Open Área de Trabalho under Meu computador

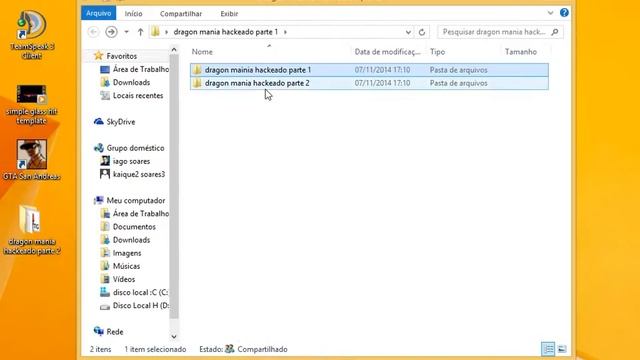click(x=140, y=213)
